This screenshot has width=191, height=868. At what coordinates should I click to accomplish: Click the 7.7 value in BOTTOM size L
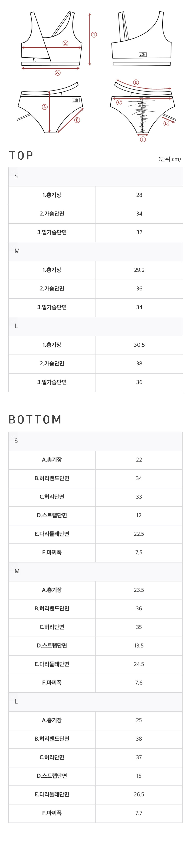pyautogui.click(x=139, y=813)
